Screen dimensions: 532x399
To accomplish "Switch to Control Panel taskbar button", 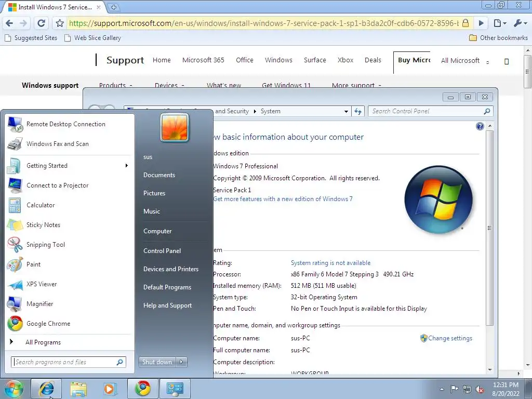I will pos(175,389).
